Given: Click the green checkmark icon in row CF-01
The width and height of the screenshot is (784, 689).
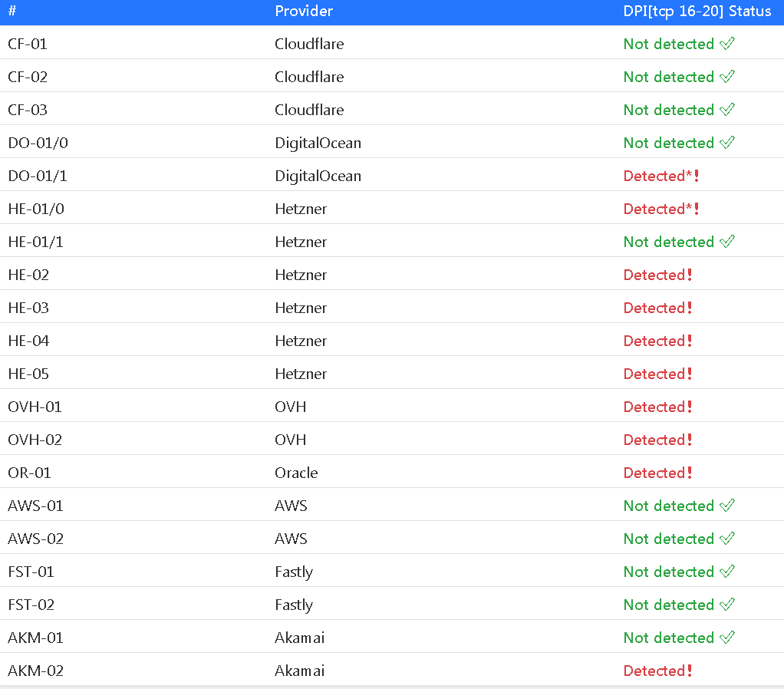Looking at the screenshot, I should click(x=727, y=44).
